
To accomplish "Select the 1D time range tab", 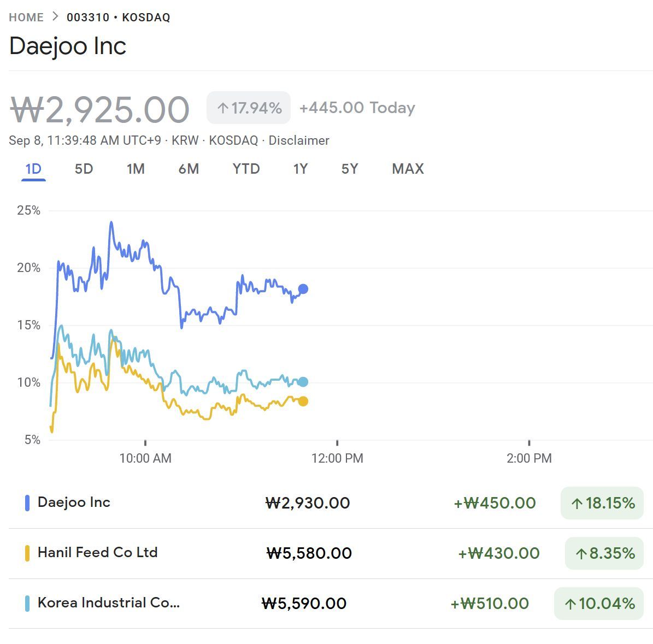I will click(33, 169).
